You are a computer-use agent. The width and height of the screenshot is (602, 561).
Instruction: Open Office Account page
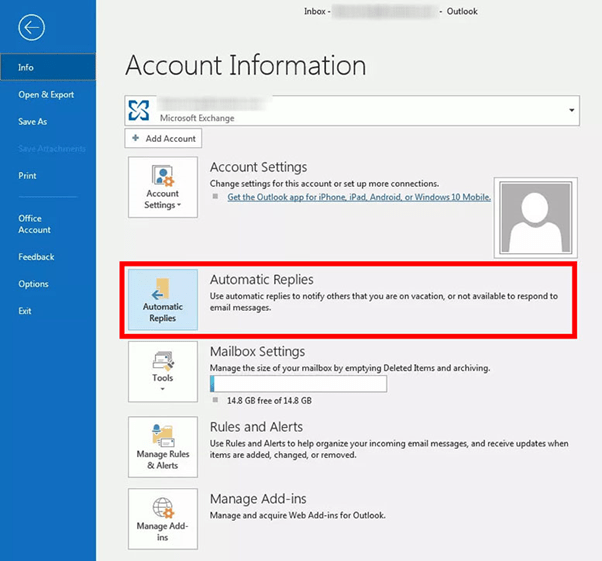pos(35,224)
